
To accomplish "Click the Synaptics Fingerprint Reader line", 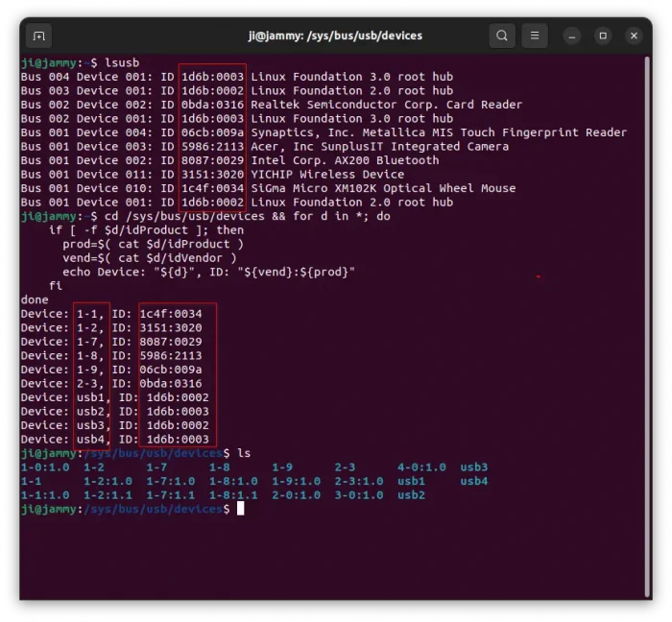I will tap(439, 132).
